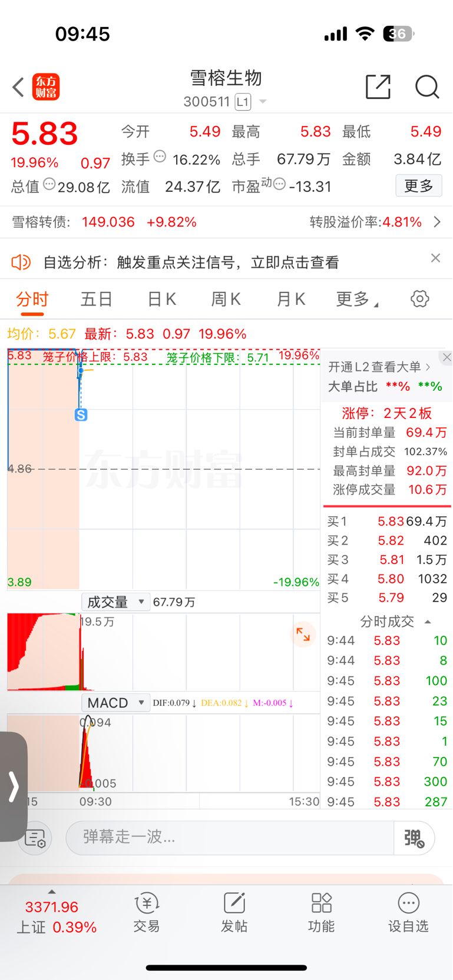453x980 pixels.
Task: Tap the L1 level badge
Action: [243, 102]
